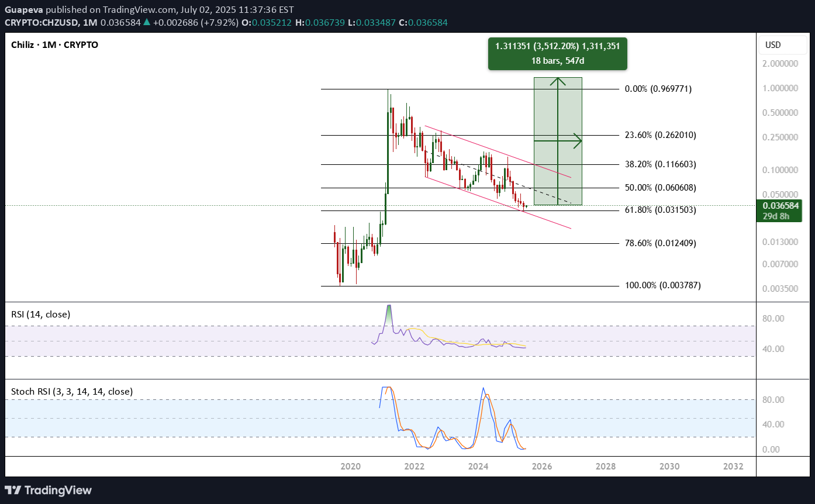Click the 0.00% (0.969771) Fibonacci label

[x=658, y=89]
